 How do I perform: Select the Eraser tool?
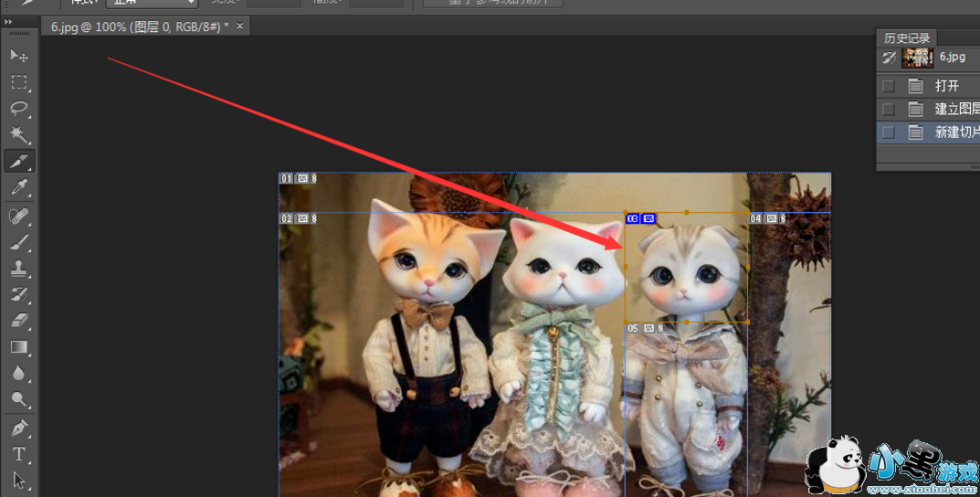(x=19, y=321)
